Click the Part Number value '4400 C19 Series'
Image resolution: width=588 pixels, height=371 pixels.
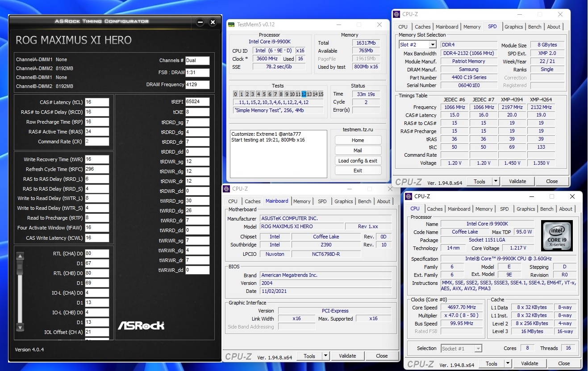tap(468, 77)
